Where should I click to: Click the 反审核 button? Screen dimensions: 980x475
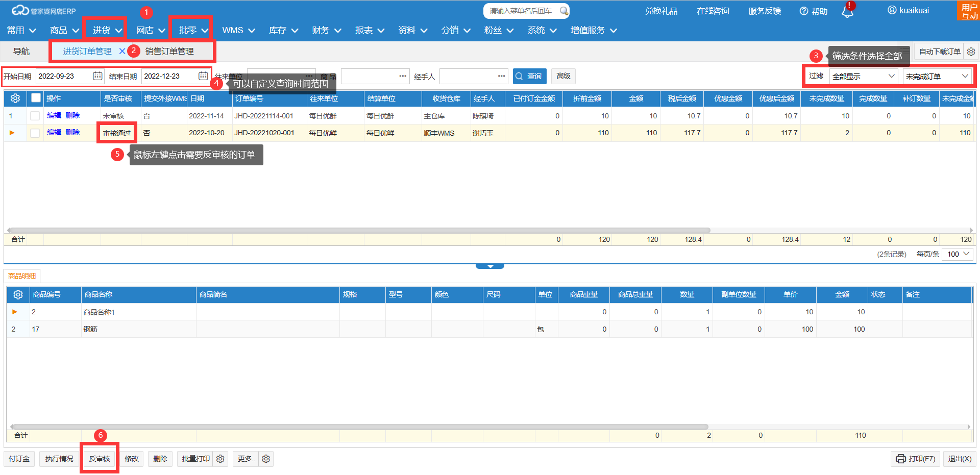tap(100, 459)
